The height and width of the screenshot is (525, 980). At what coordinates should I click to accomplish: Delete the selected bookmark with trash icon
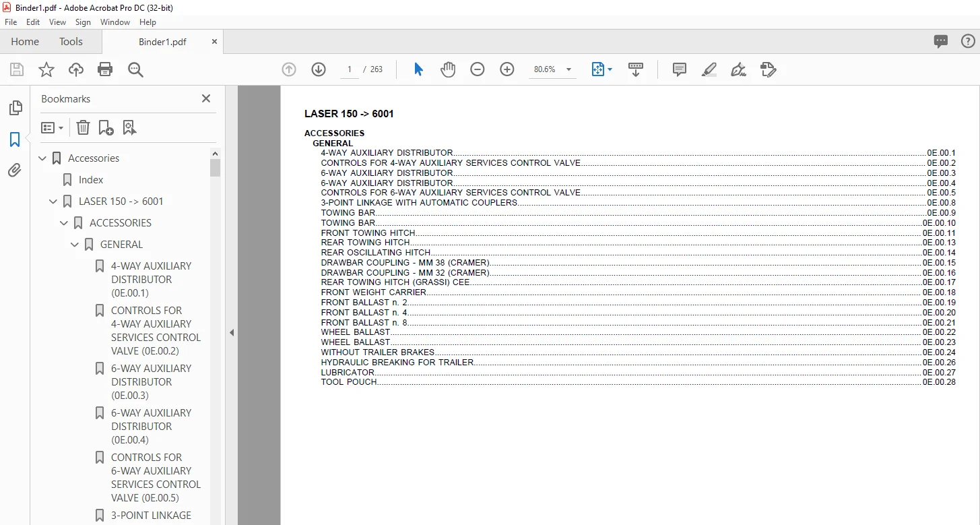click(83, 127)
